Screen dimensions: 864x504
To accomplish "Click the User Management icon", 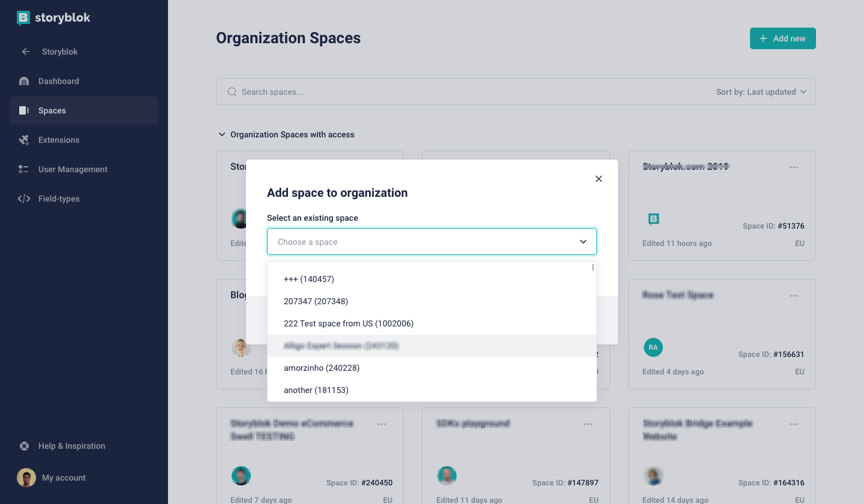I will click(x=24, y=169).
